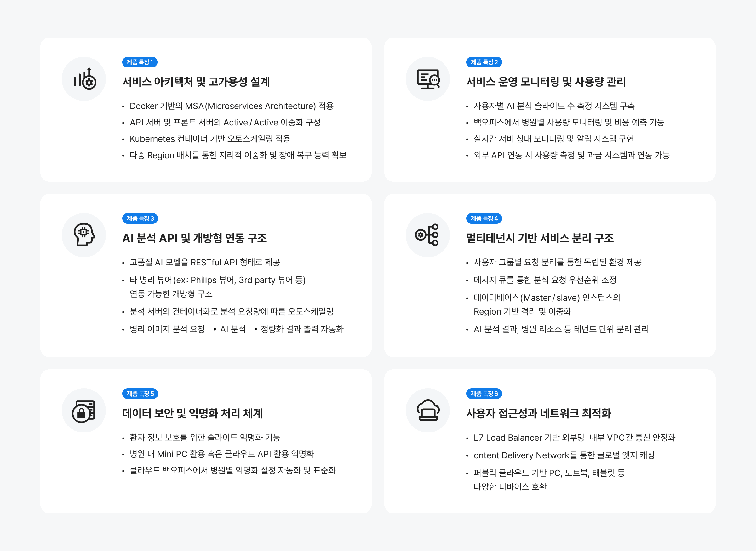Select the '멀티테넌시 기반 서비스 분리 구조' title
The image size is (756, 551).
(540, 238)
